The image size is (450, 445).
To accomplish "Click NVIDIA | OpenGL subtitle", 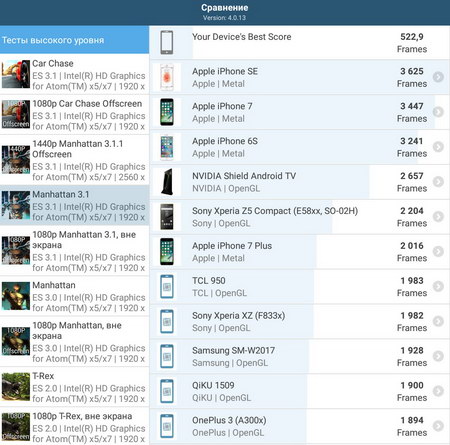I will [226, 188].
